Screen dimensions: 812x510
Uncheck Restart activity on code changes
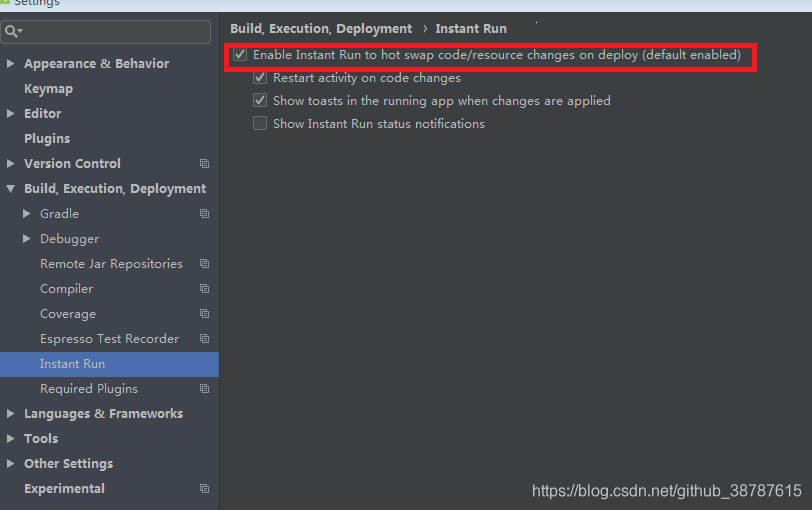(260, 78)
